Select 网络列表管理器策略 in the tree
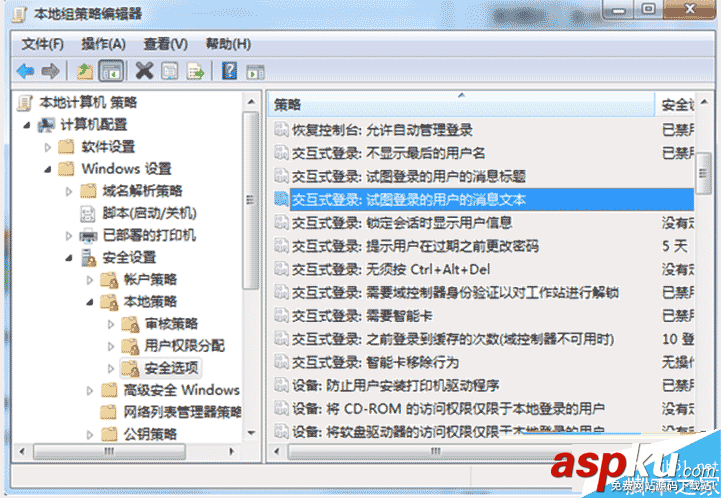The width and height of the screenshot is (721, 498). pos(182,412)
